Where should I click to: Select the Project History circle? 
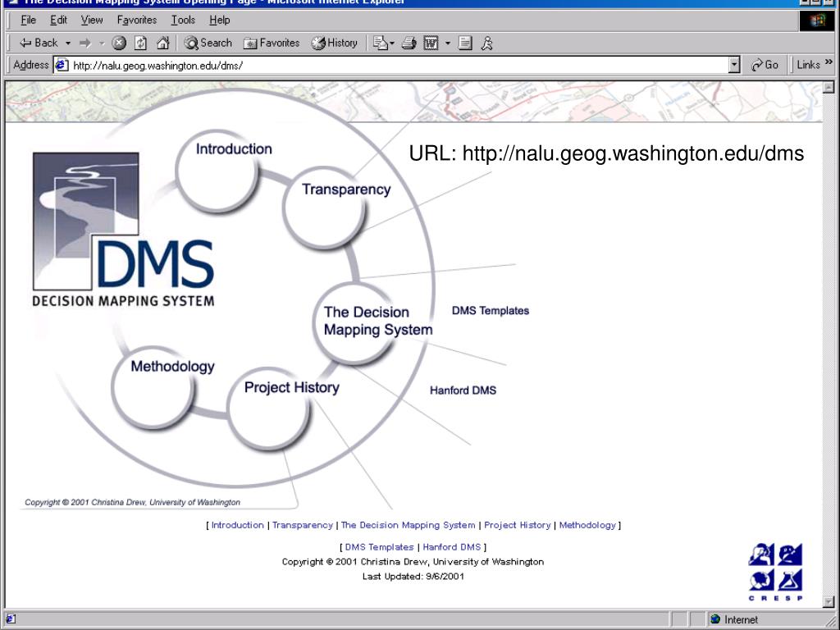pos(268,409)
